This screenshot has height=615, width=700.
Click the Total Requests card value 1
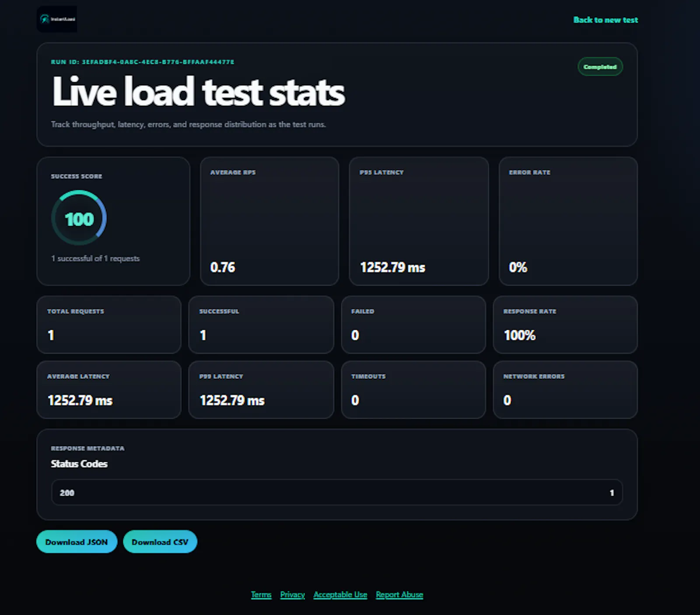(51, 335)
